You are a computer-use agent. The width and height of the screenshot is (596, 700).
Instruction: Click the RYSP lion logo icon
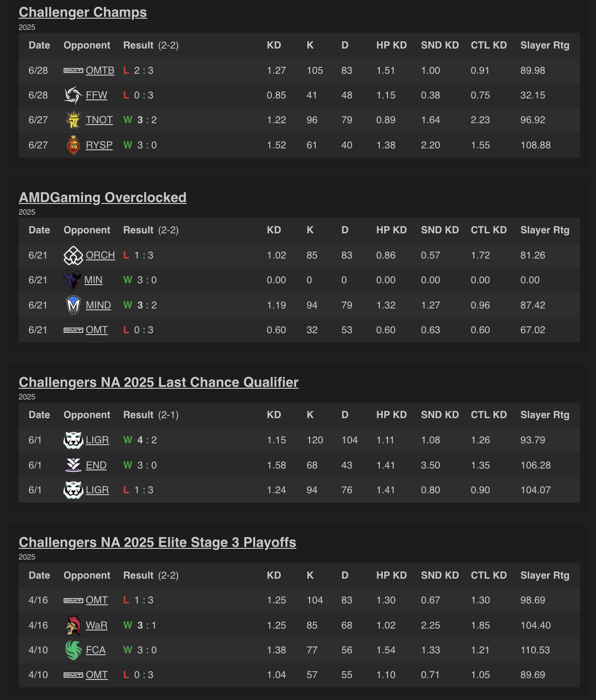pyautogui.click(x=73, y=145)
